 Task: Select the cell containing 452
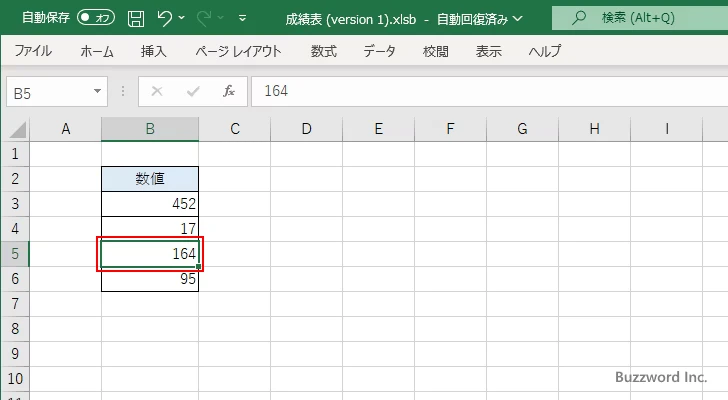tap(150, 204)
